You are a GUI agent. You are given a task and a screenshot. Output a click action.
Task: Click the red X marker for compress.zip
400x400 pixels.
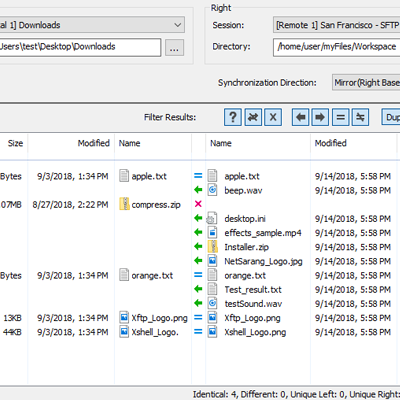[x=198, y=204]
